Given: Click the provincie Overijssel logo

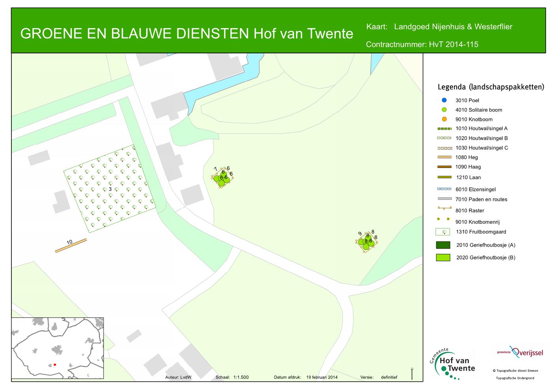Looking at the screenshot, I should (520, 351).
